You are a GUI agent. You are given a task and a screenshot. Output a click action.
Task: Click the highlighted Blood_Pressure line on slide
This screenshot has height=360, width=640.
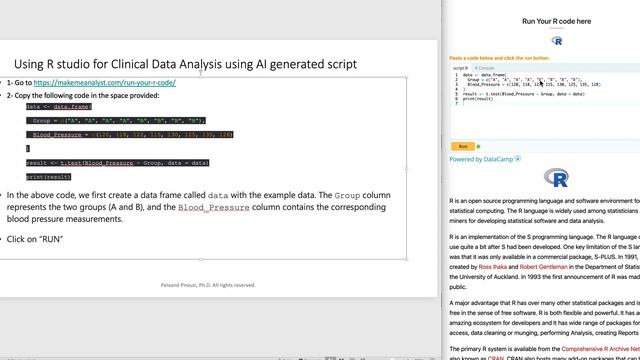(x=130, y=134)
